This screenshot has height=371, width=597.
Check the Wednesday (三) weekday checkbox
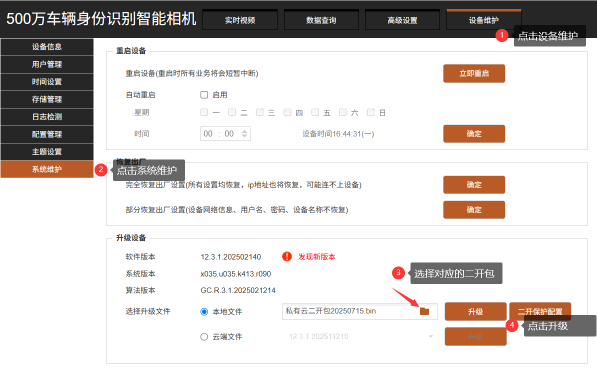point(260,112)
